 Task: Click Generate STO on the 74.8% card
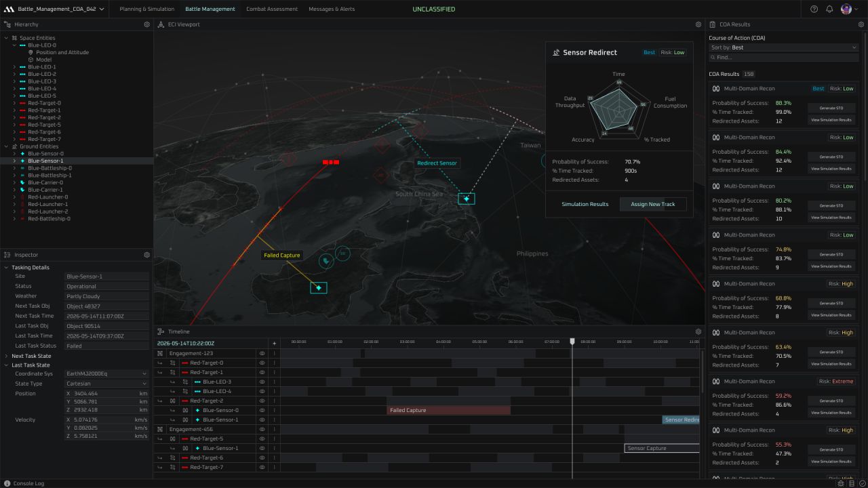point(831,254)
